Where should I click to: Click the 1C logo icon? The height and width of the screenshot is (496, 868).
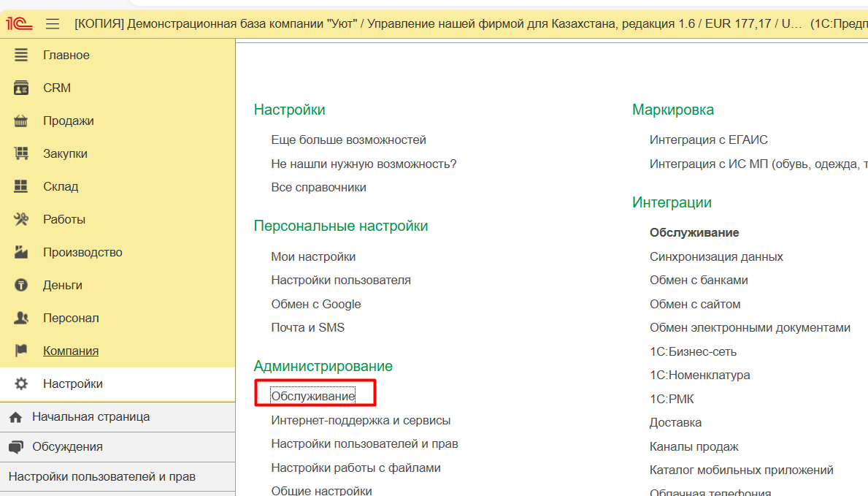[x=19, y=23]
